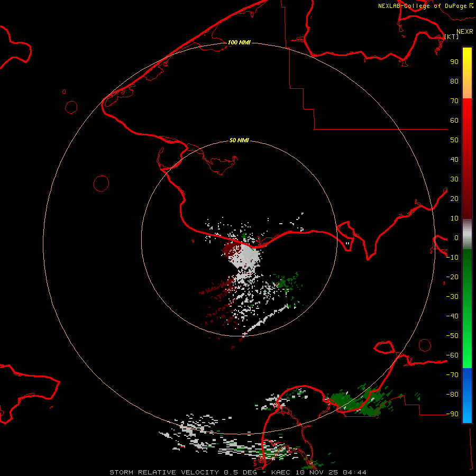
Task: Pick the gray zero-velocity segment of the color bar
Action: pos(467,234)
